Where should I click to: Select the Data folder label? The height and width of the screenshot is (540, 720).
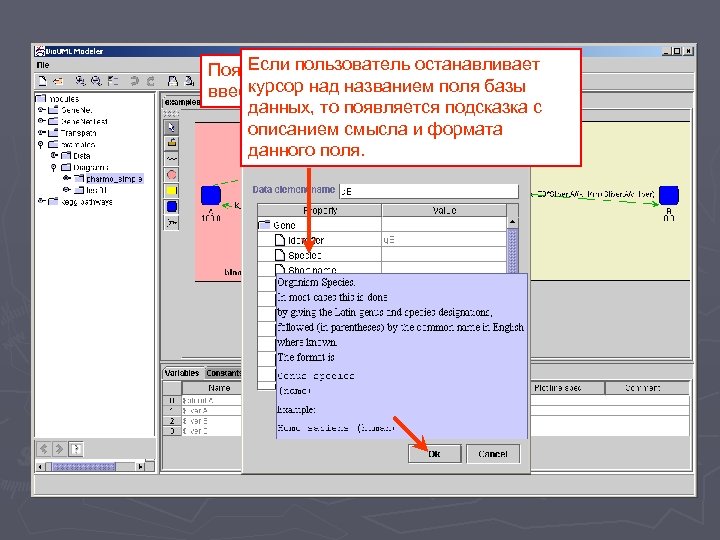[82, 156]
